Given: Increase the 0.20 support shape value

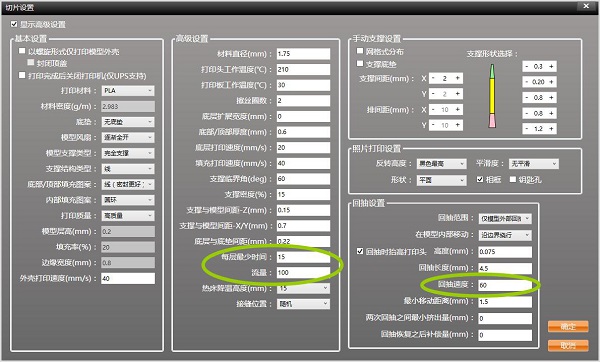Looking at the screenshot, I should (551, 82).
